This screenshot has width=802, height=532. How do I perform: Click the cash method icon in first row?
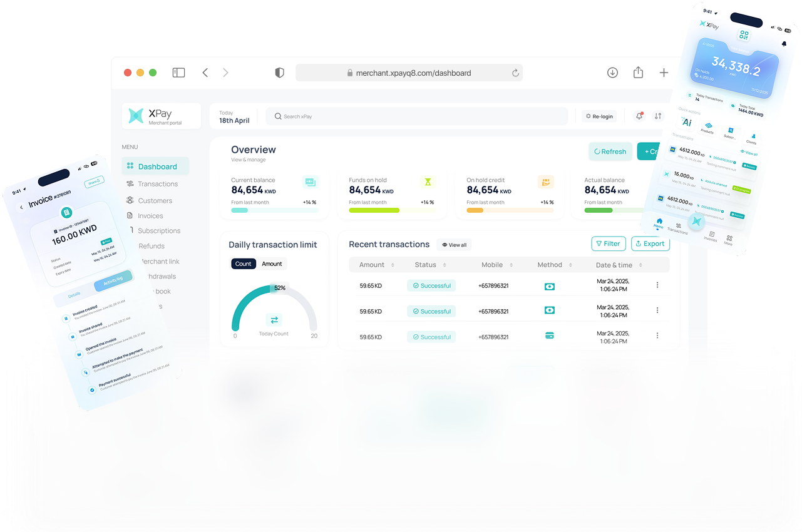[x=549, y=286]
